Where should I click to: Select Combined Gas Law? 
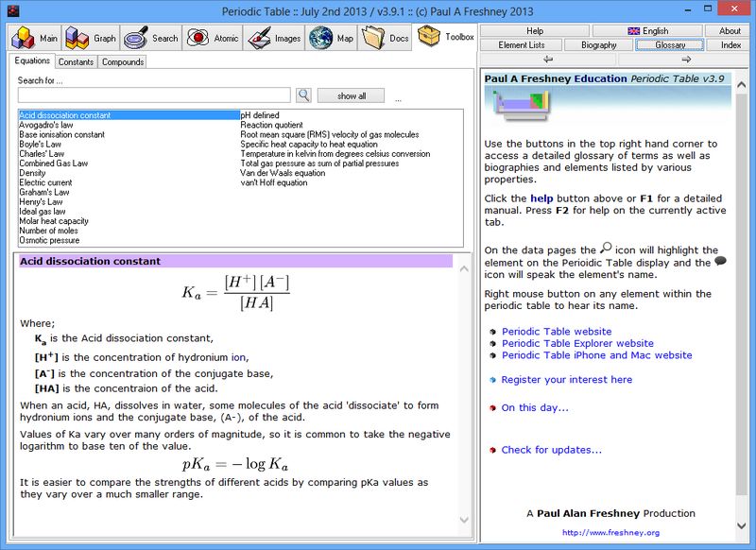[x=54, y=163]
